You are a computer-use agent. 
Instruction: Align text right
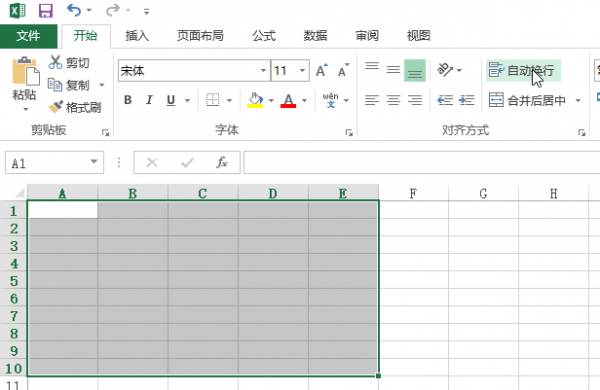pyautogui.click(x=415, y=100)
